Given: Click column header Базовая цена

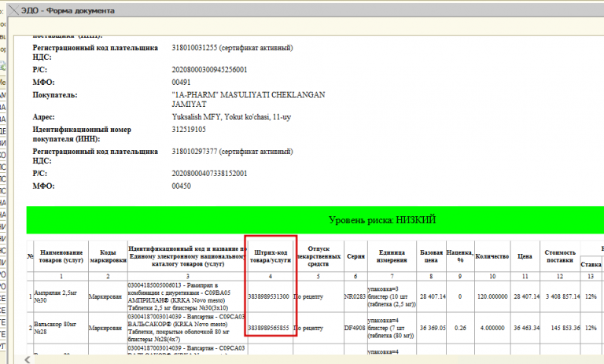Looking at the screenshot, I should (431, 256).
